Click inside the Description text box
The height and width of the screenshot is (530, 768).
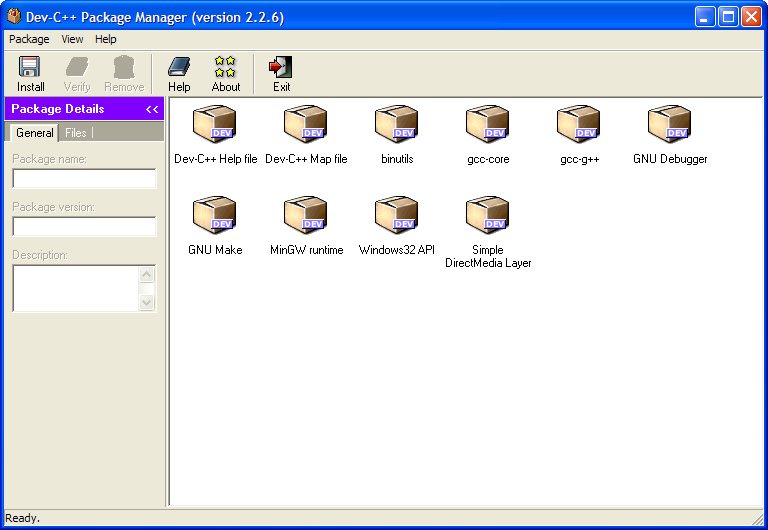(x=76, y=289)
